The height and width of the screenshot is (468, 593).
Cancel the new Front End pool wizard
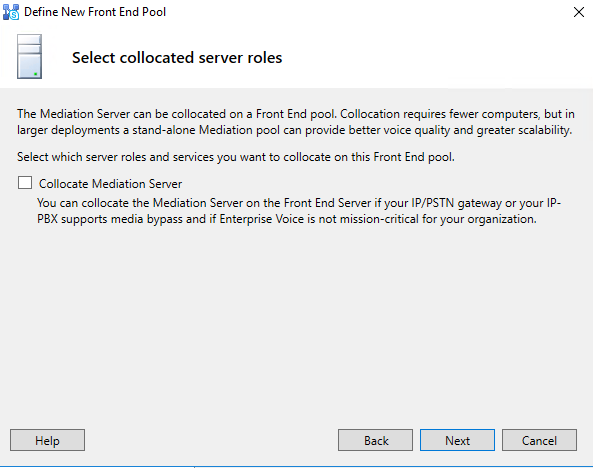coord(539,440)
